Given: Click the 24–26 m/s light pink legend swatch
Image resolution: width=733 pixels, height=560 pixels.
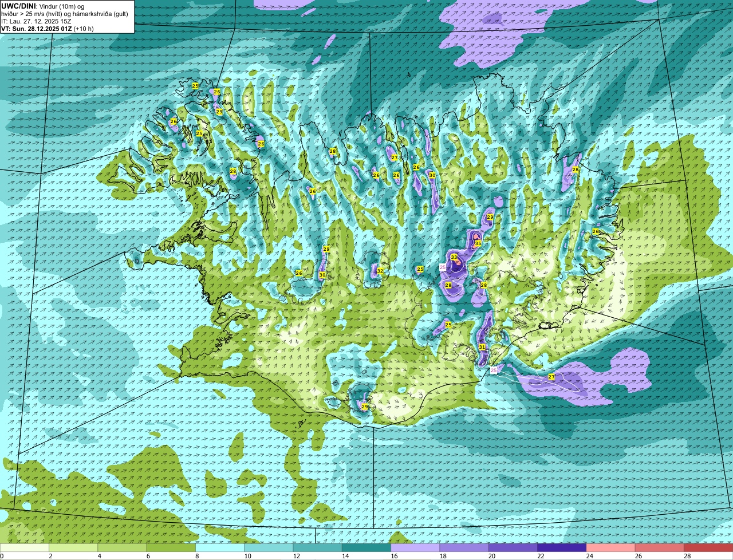Looking at the screenshot, I should point(611,547).
